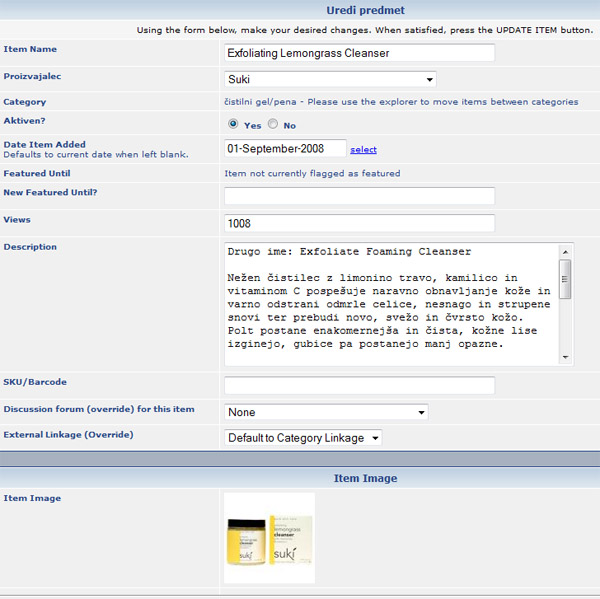The height and width of the screenshot is (599, 600).
Task: Click the Proizvajalec label
Action: 32,76
